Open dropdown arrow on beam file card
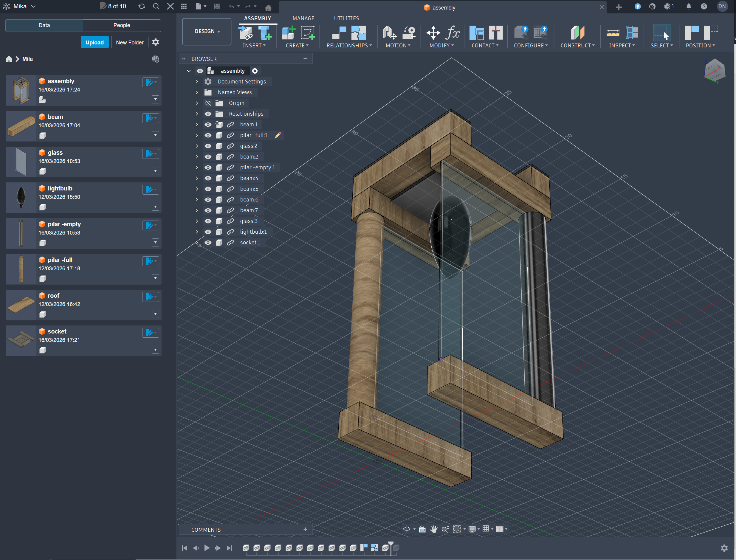The width and height of the screenshot is (736, 560). click(x=155, y=135)
